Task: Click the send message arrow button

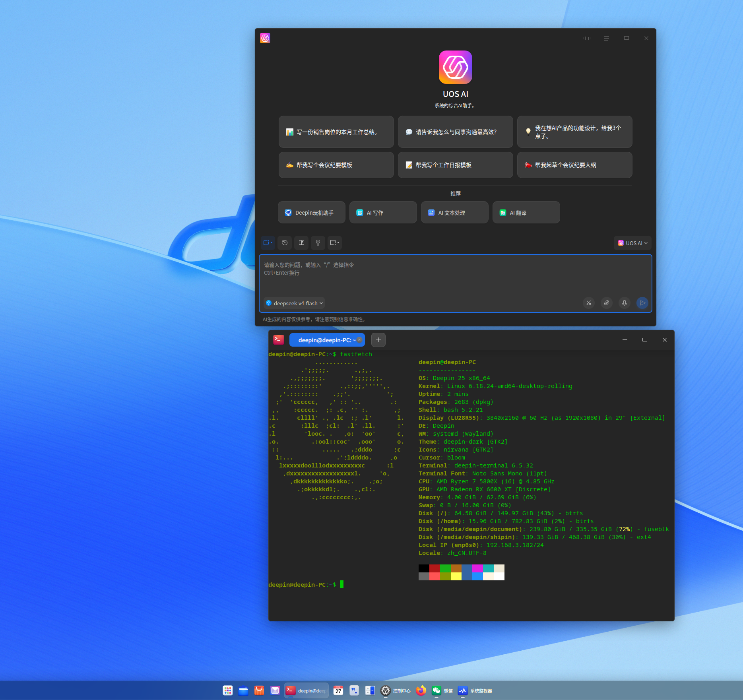Action: (x=642, y=303)
